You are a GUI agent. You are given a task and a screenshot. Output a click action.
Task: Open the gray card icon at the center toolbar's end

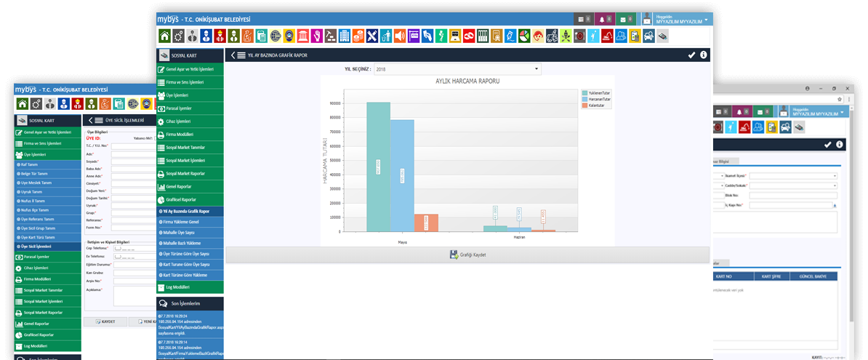[662, 36]
